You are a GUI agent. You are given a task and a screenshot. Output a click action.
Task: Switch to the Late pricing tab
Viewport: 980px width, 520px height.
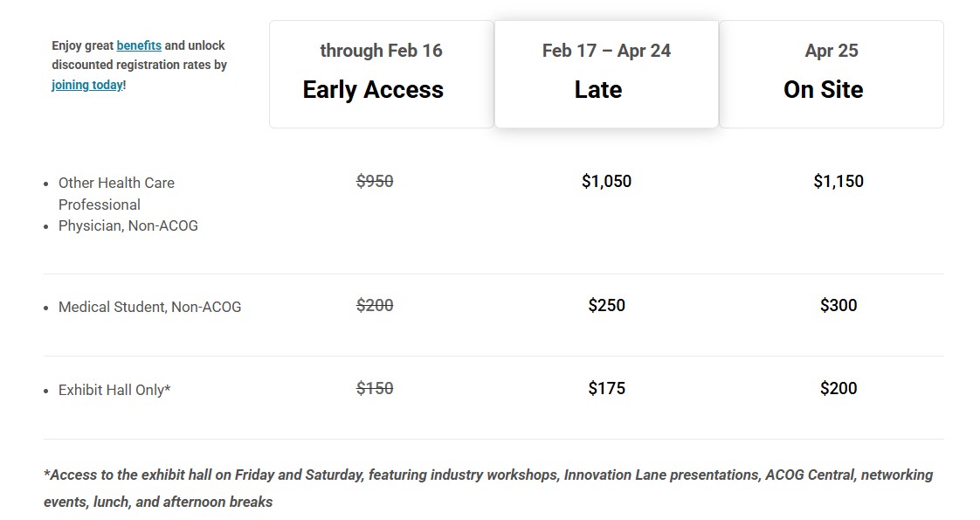(x=606, y=74)
